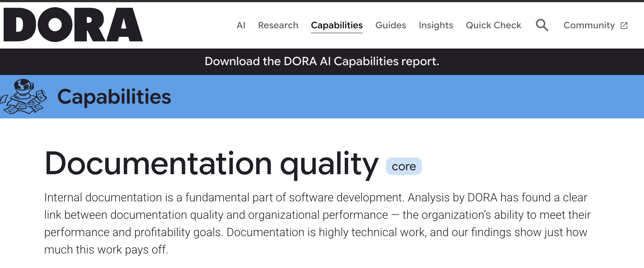
Task: Open the site search magnifier icon
Action: (x=542, y=25)
